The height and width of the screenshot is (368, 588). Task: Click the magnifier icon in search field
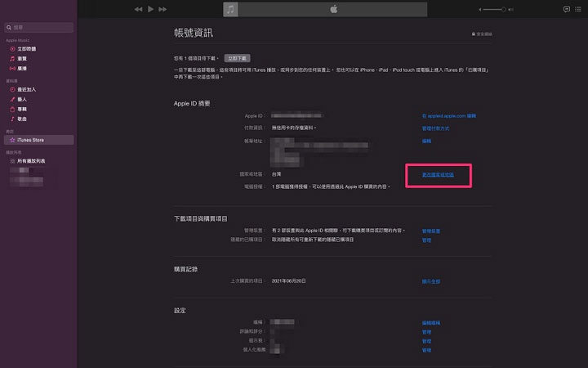coord(9,28)
